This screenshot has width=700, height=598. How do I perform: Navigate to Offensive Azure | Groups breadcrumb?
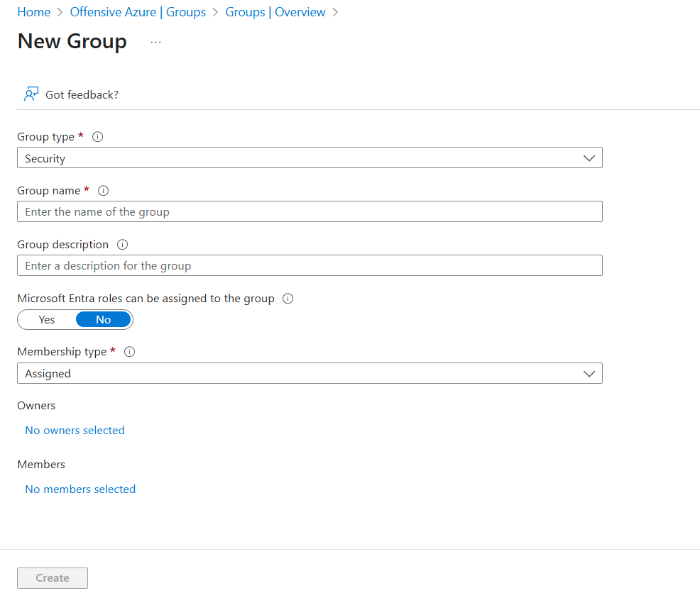tap(138, 12)
